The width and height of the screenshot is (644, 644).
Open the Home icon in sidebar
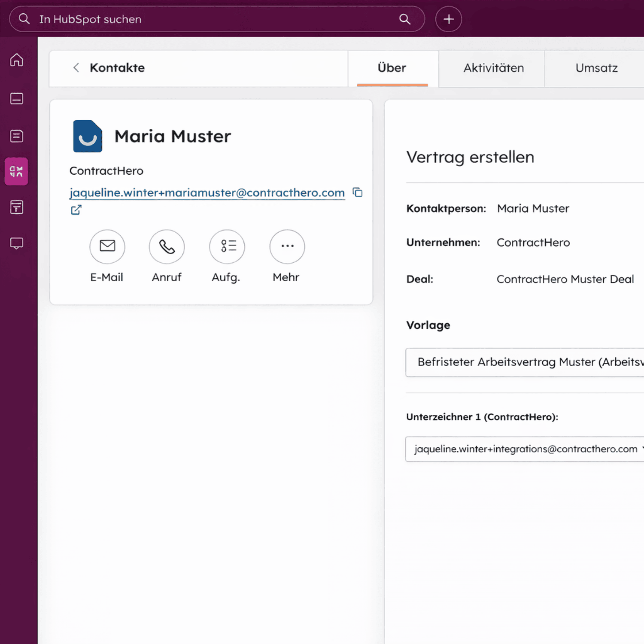pyautogui.click(x=17, y=60)
